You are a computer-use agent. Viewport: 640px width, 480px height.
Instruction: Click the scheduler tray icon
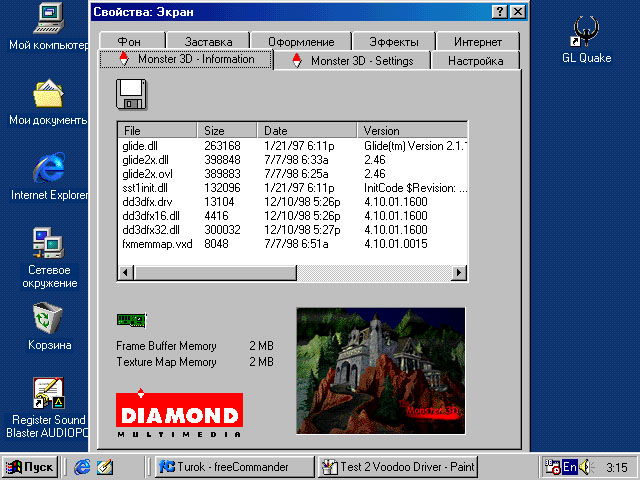tap(552, 467)
